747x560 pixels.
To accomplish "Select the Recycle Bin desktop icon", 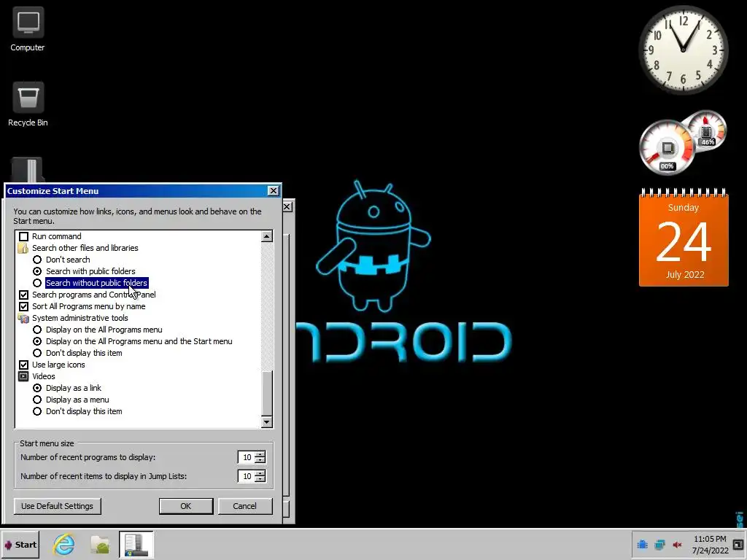I will tap(28, 104).
